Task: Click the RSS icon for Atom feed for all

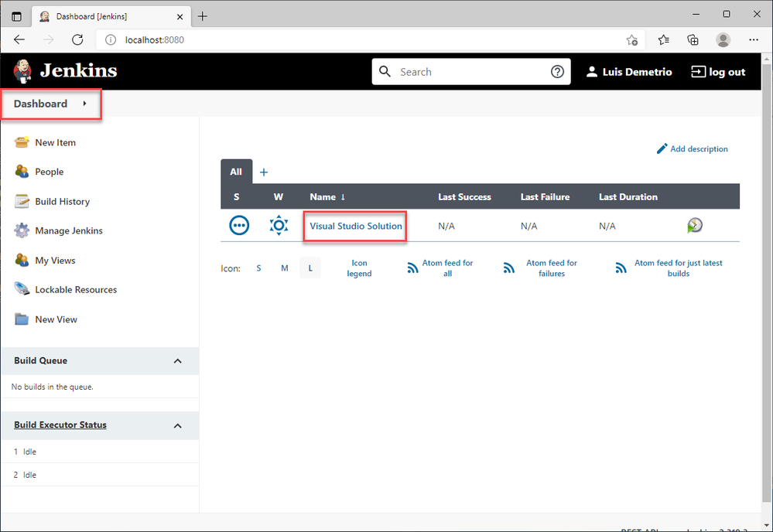Action: (x=412, y=268)
